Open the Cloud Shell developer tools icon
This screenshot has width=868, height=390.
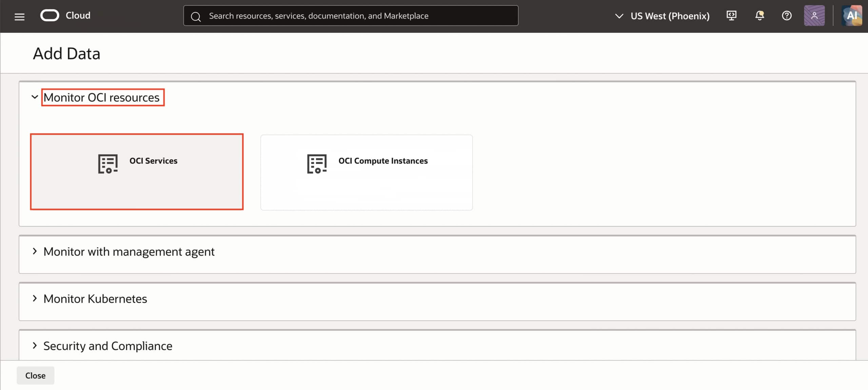coord(731,16)
